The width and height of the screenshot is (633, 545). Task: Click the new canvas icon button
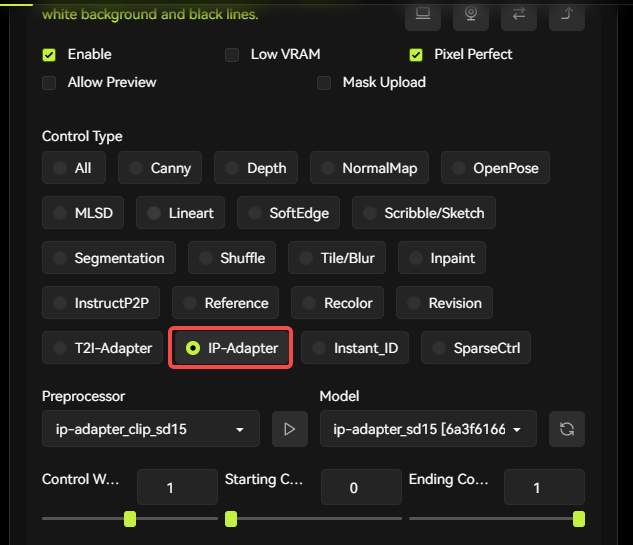click(423, 15)
